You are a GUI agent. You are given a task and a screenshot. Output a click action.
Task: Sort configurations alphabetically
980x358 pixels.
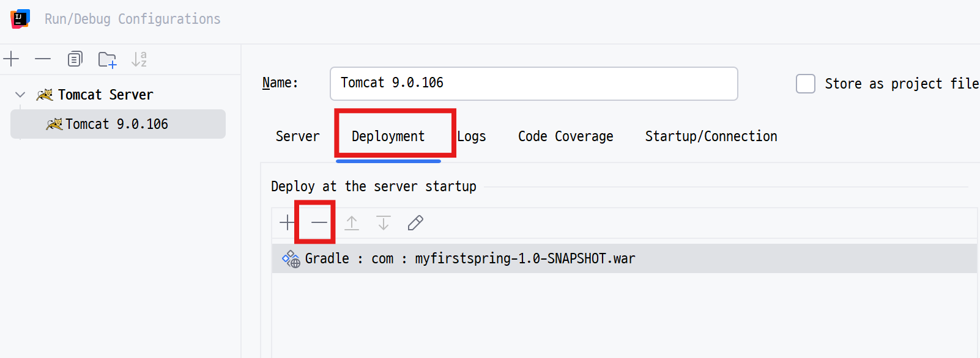tap(139, 59)
